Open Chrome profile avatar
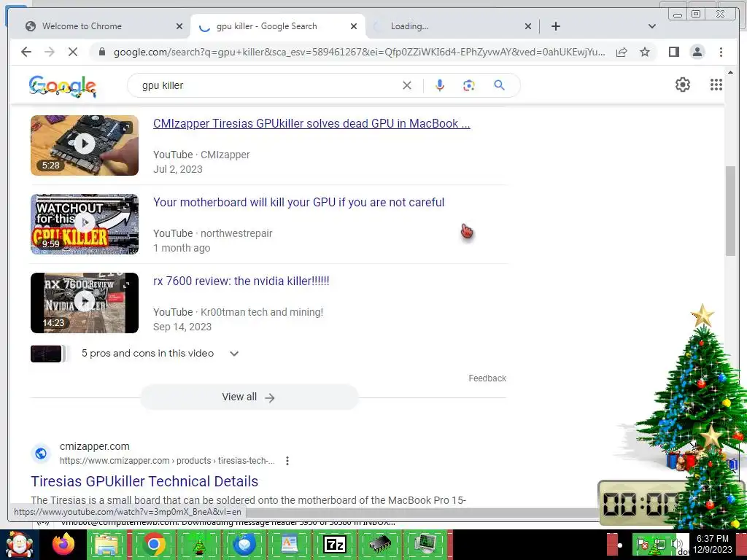Viewport: 747px width, 560px height. coord(697,52)
